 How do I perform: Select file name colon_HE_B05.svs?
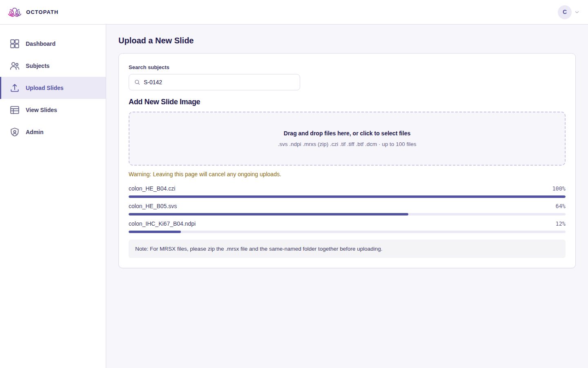click(153, 206)
